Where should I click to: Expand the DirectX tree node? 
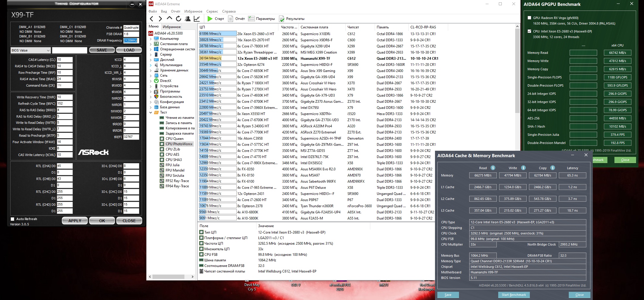(151, 81)
